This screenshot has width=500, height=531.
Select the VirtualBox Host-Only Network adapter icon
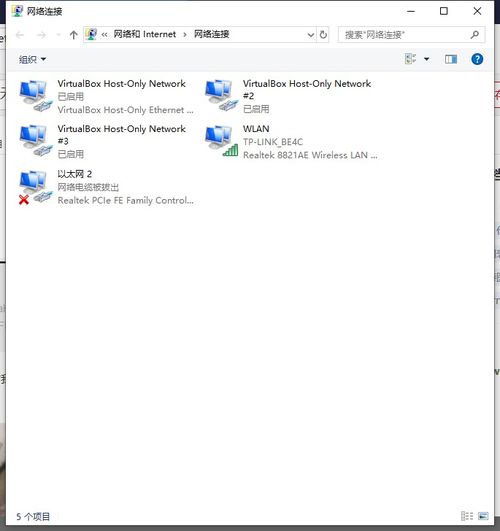point(36,96)
